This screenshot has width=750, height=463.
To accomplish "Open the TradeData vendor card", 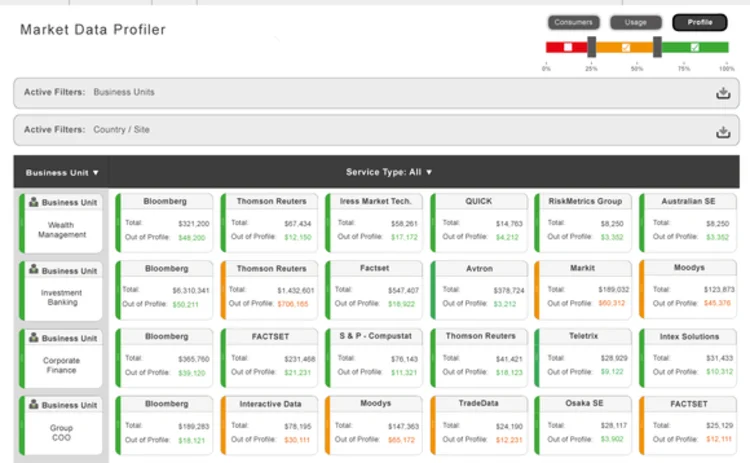I will 479,425.
